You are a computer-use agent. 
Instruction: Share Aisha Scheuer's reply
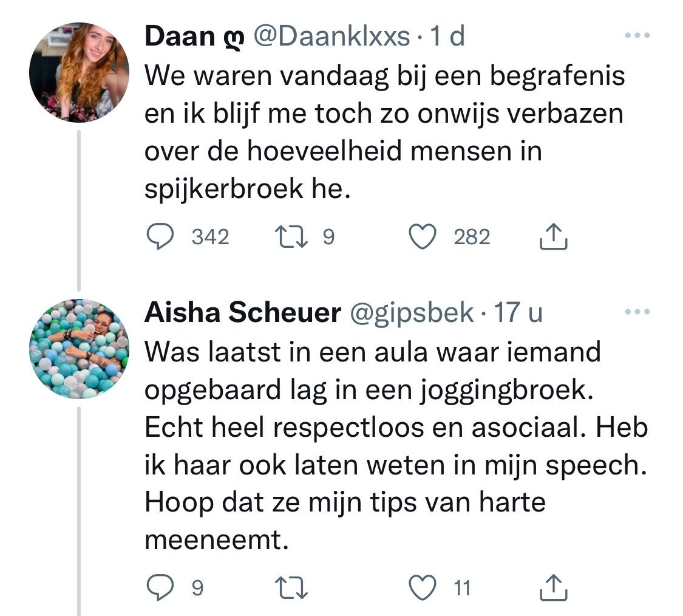tap(553, 587)
